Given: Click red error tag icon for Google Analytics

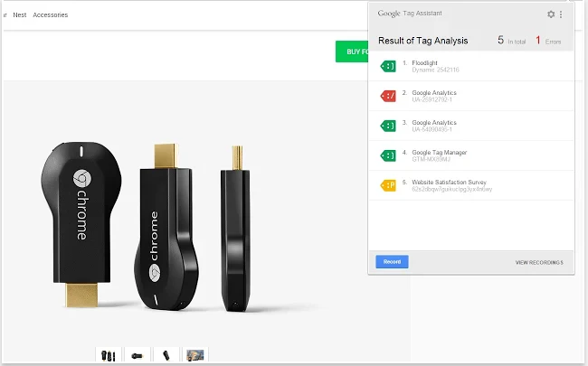Looking at the screenshot, I should click(x=388, y=96).
